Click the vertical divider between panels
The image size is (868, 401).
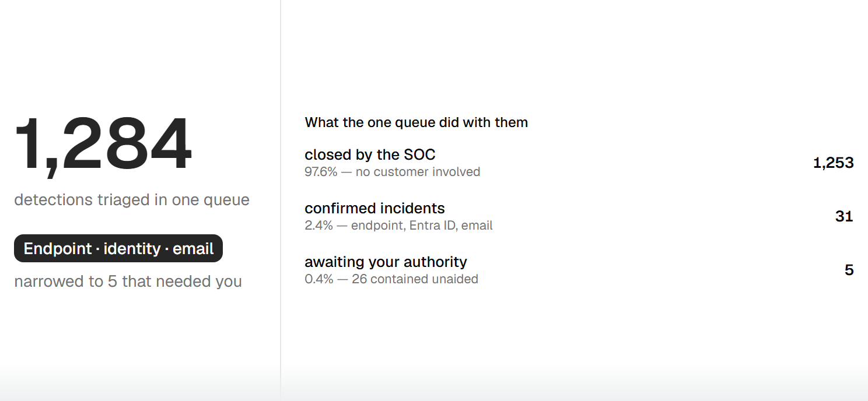click(281, 200)
